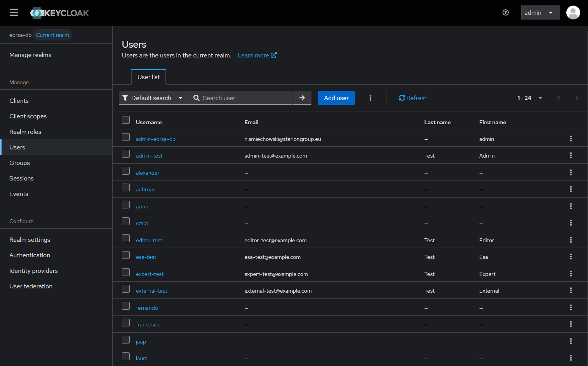This screenshot has width=588, height=366.
Task: Click the search arrow submit icon
Action: tap(302, 98)
